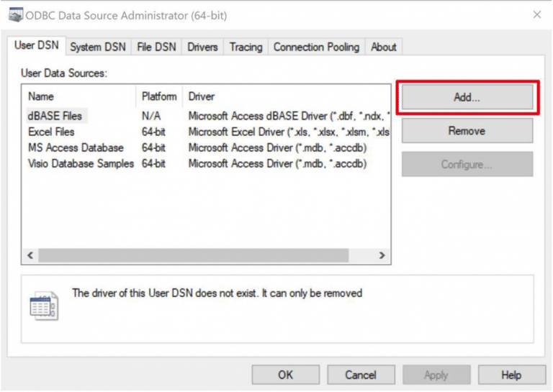This screenshot has height=392, width=553.
Task: Open Help for the dialog
Action: (512, 375)
